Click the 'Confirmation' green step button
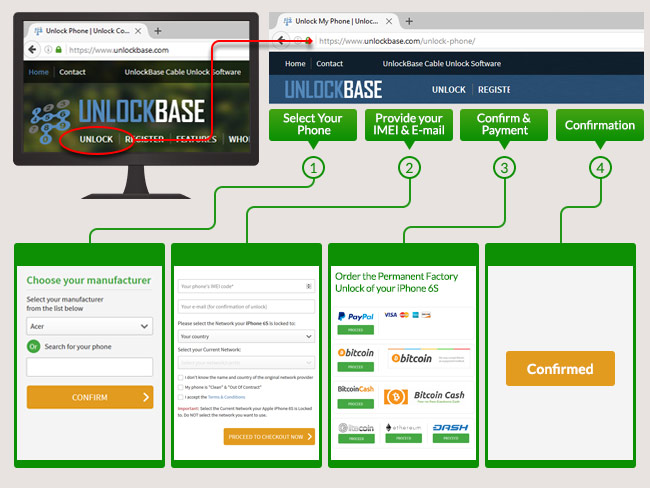The height and width of the screenshot is (488, 650). point(600,125)
